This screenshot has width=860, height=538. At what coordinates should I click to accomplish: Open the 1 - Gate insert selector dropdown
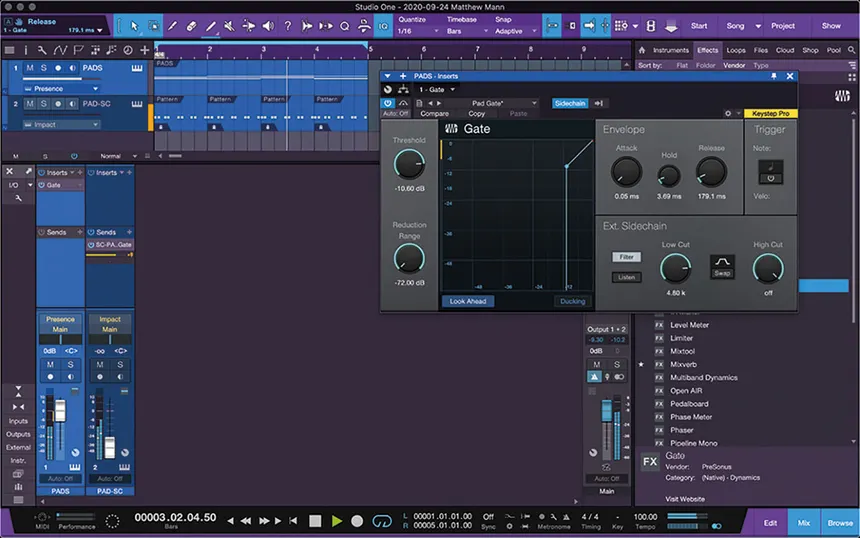(437, 89)
